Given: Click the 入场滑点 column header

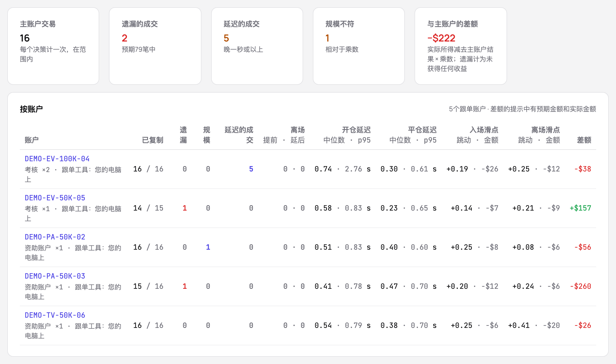Looking at the screenshot, I should coord(484,130).
